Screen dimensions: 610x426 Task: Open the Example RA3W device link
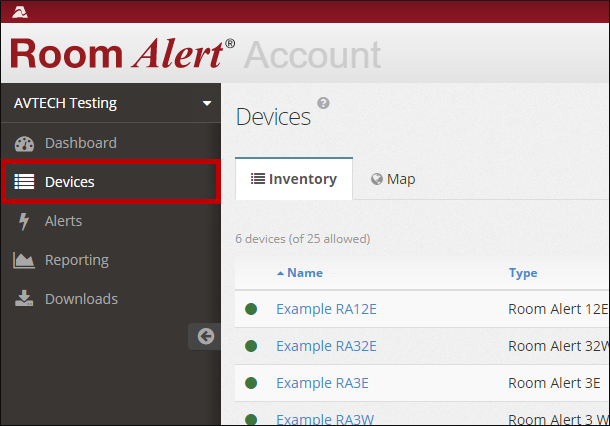[x=324, y=419]
